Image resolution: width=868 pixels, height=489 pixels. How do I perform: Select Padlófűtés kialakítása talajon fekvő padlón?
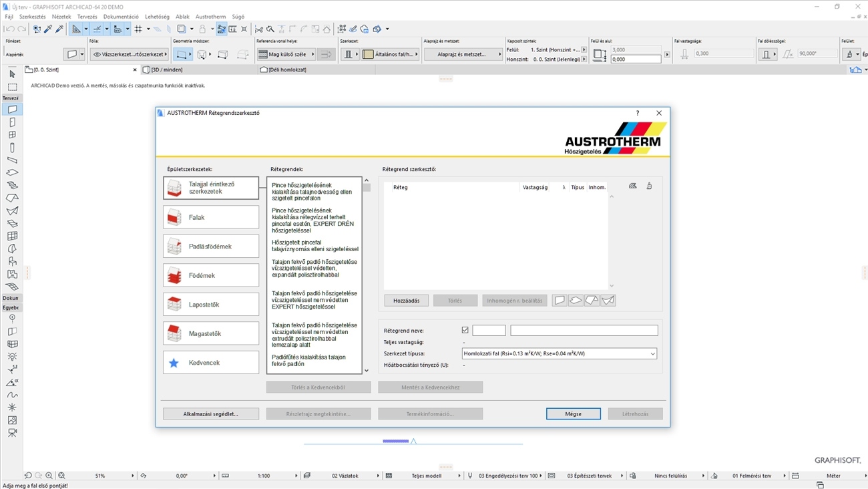click(x=308, y=361)
